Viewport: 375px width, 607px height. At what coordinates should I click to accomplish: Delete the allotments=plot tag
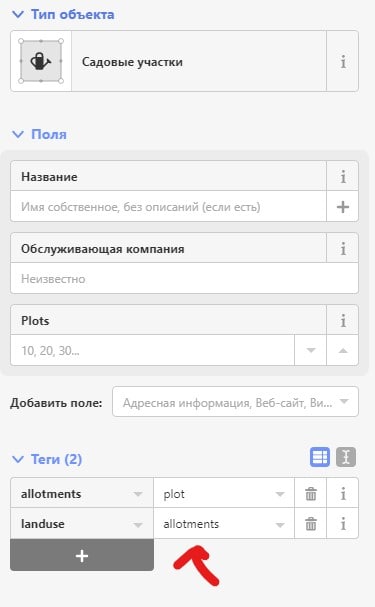[x=311, y=494]
